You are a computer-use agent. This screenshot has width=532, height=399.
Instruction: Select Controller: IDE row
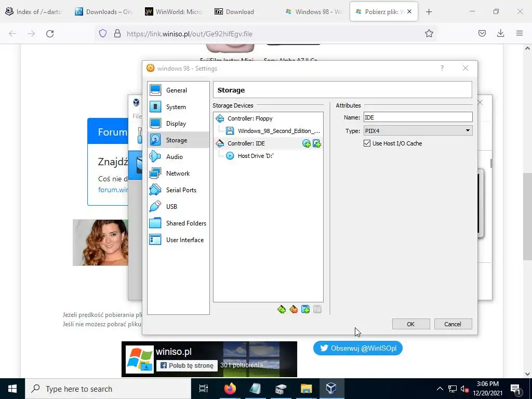tap(268, 143)
